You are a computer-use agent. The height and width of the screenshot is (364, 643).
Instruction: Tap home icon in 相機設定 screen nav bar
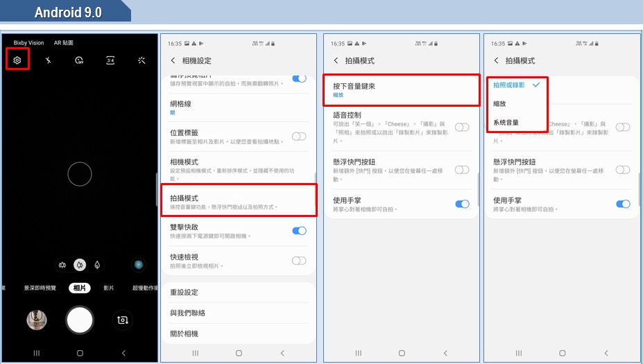click(x=239, y=353)
